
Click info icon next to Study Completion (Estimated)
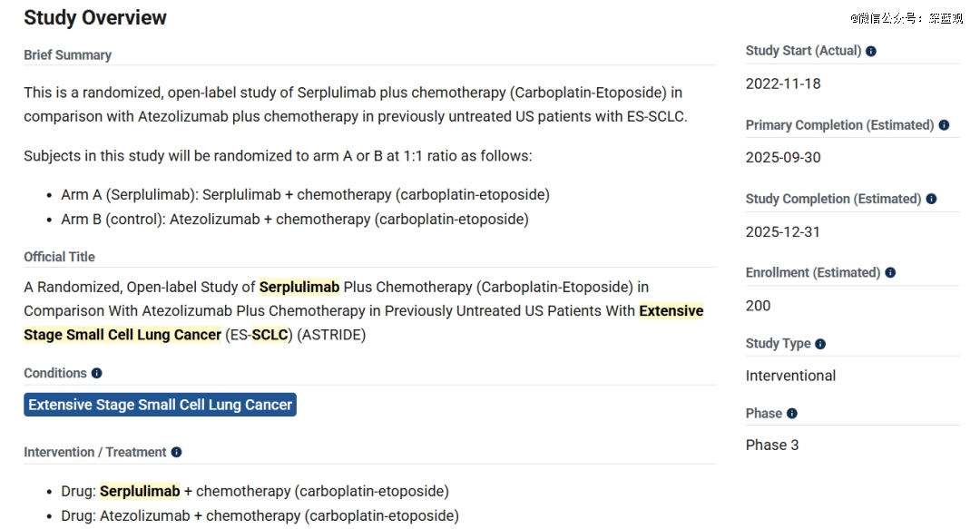click(931, 199)
